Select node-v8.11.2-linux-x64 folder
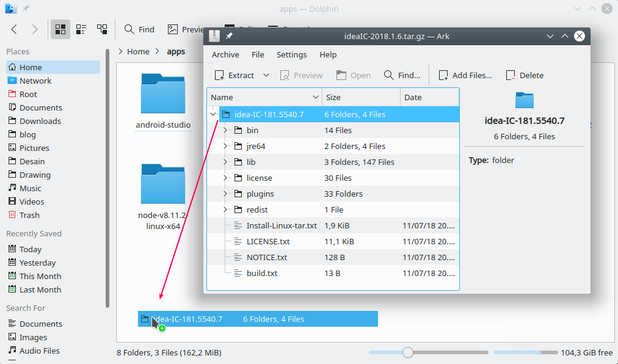Viewport: 618px width, 364px height. 163,197
